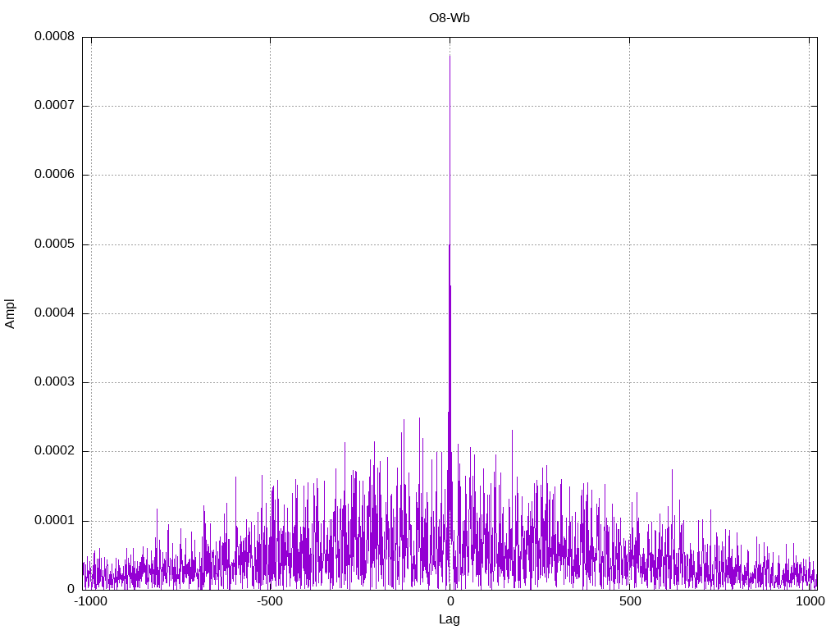Viewport: 840px width, 630px height.
Task: Click the 0.0001 y-axis tick label
Action: click(54, 521)
